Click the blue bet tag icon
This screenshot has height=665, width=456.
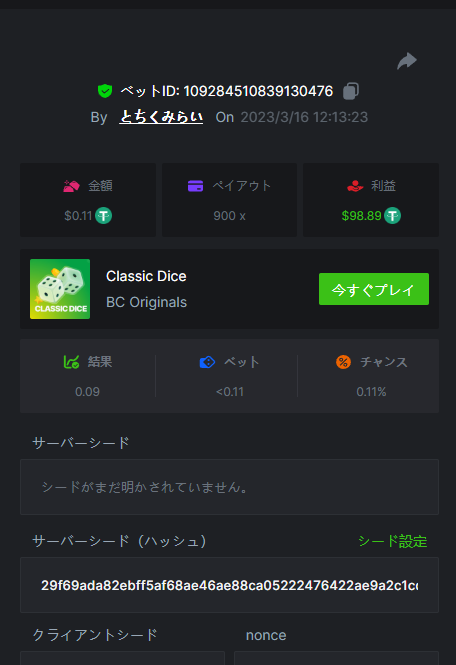click(207, 362)
